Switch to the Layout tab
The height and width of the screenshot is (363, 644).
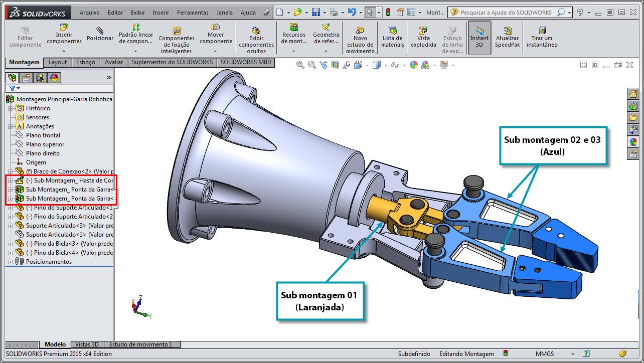[57, 62]
